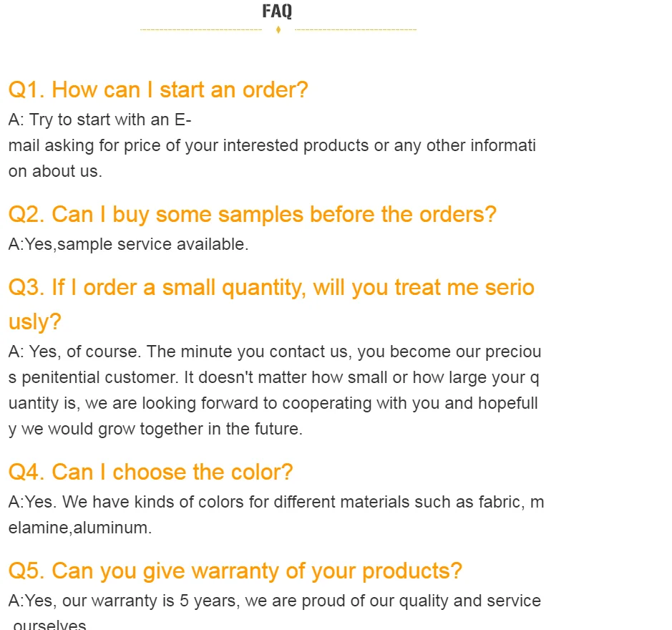Click the 'A:Yes. We have kinds of colors' line
The height and width of the screenshot is (630, 672).
[276, 502]
